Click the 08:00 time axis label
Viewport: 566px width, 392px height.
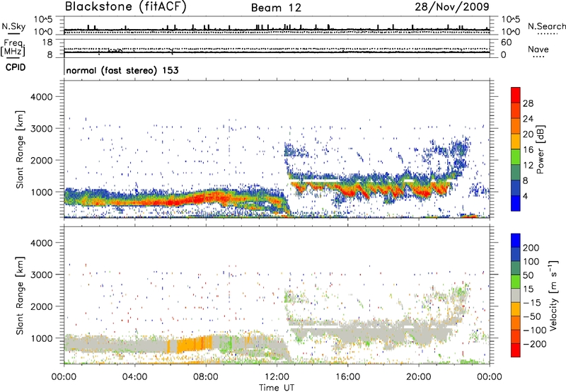pyautogui.click(x=206, y=377)
